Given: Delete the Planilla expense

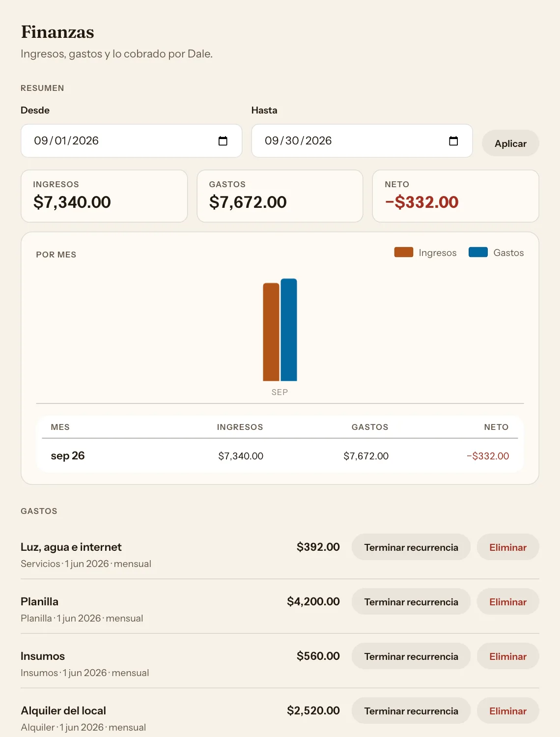Looking at the screenshot, I should 508,602.
